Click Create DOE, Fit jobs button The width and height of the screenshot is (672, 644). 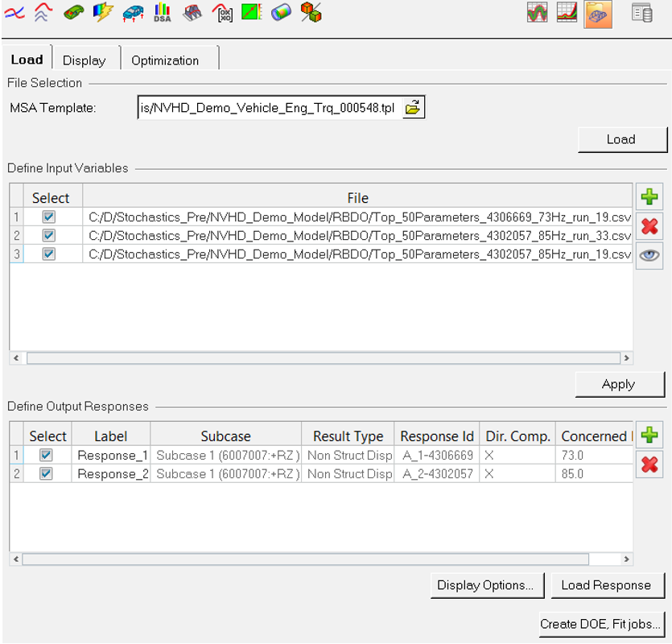pos(601,623)
